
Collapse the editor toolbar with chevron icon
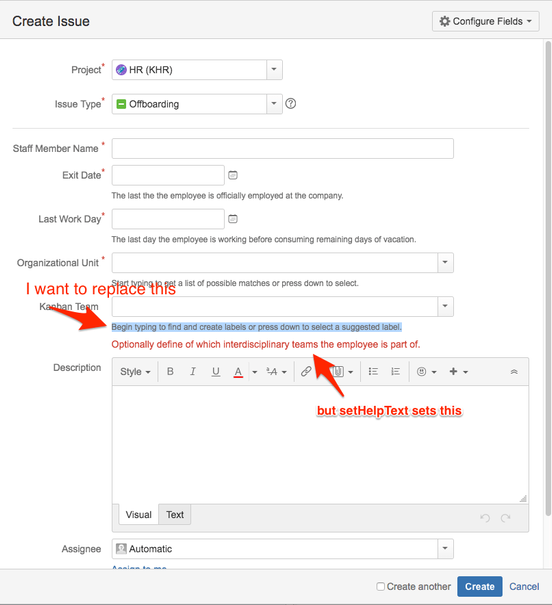(x=514, y=372)
